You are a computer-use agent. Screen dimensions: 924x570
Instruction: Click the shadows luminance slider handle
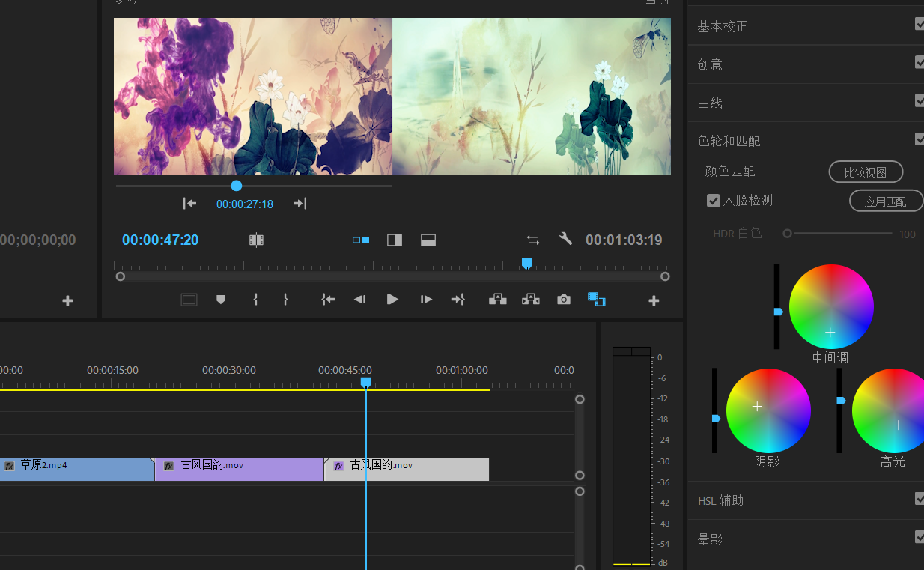click(x=716, y=419)
